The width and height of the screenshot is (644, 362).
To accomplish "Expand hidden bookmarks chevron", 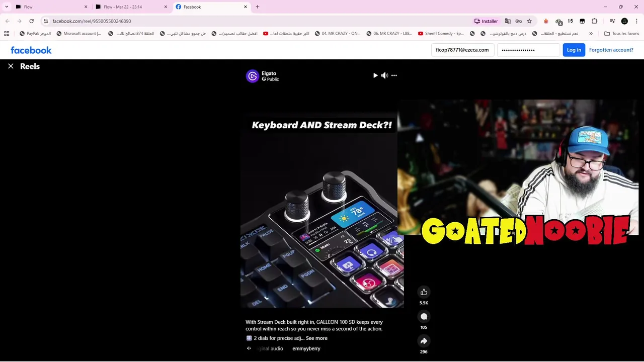I will [591, 34].
